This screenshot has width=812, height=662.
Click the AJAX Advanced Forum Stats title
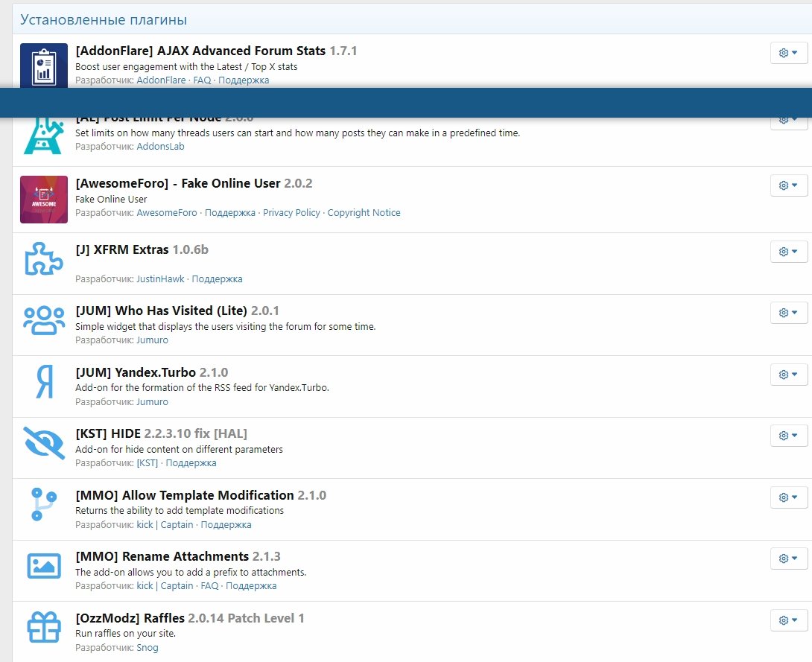(x=200, y=51)
